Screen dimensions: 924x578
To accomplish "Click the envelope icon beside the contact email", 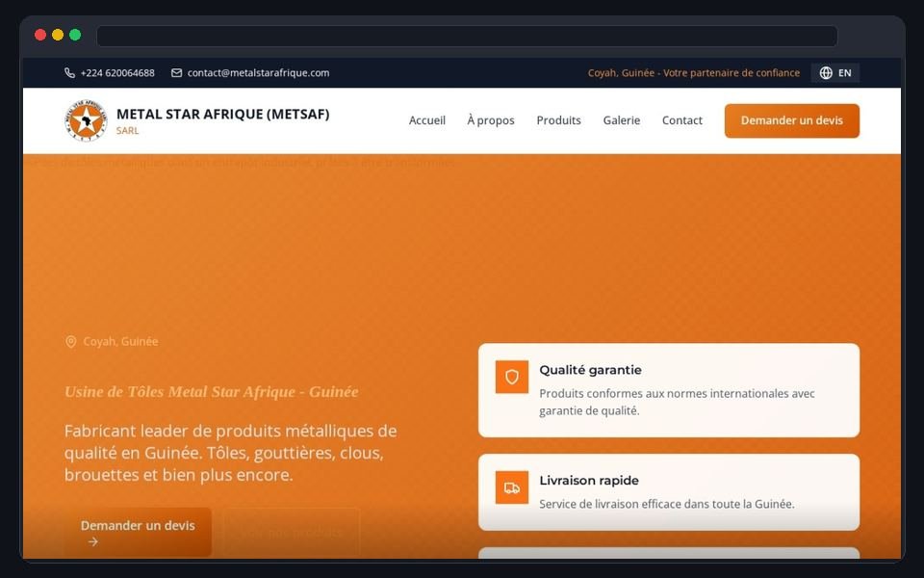I will pos(177,73).
